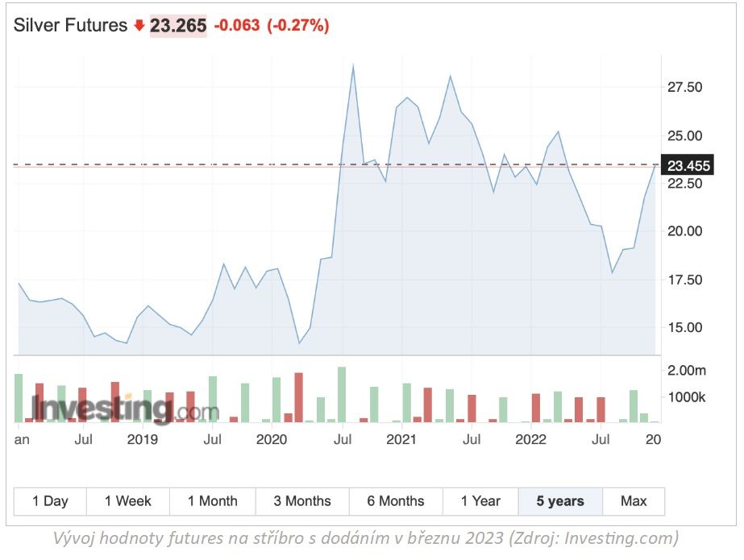Select the 6 Months range tab
The image size is (744, 560).
coord(396,501)
